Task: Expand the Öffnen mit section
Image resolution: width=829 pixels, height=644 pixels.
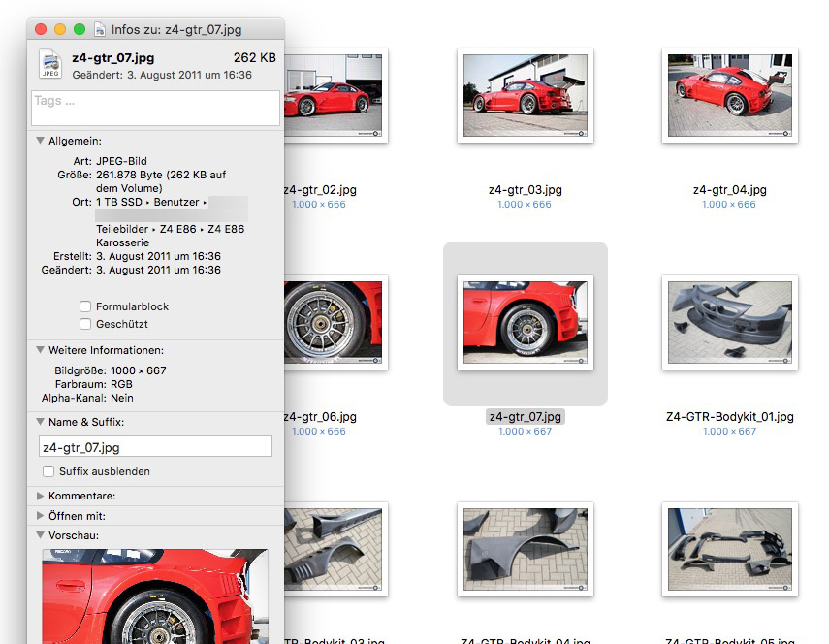Action: (x=40, y=516)
